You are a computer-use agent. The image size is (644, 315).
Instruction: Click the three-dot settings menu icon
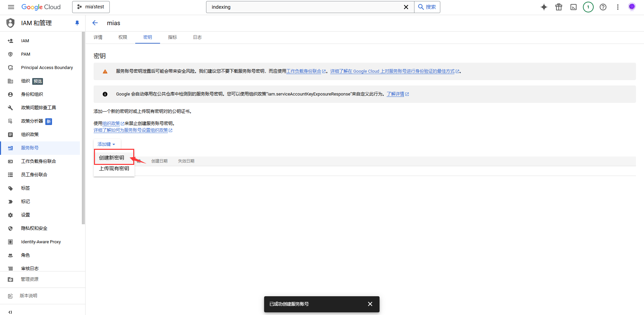point(617,7)
